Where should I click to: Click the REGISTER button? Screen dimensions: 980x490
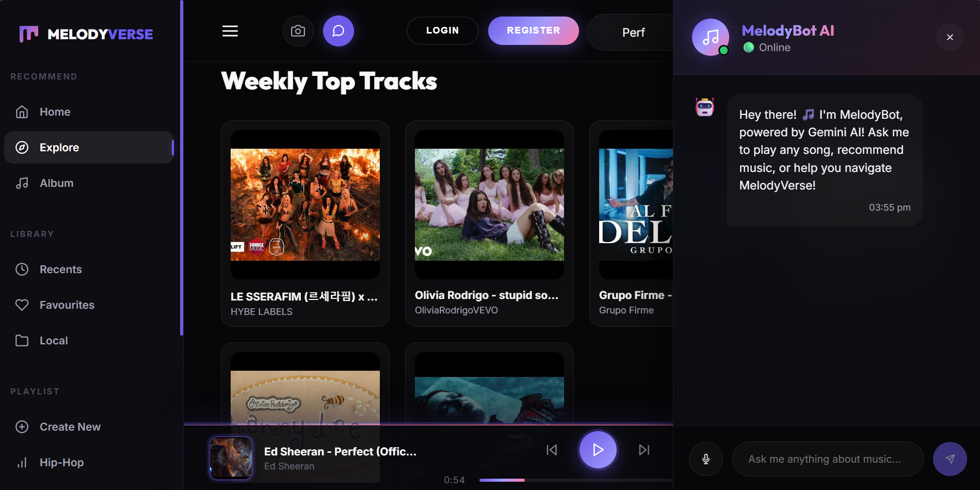point(533,30)
